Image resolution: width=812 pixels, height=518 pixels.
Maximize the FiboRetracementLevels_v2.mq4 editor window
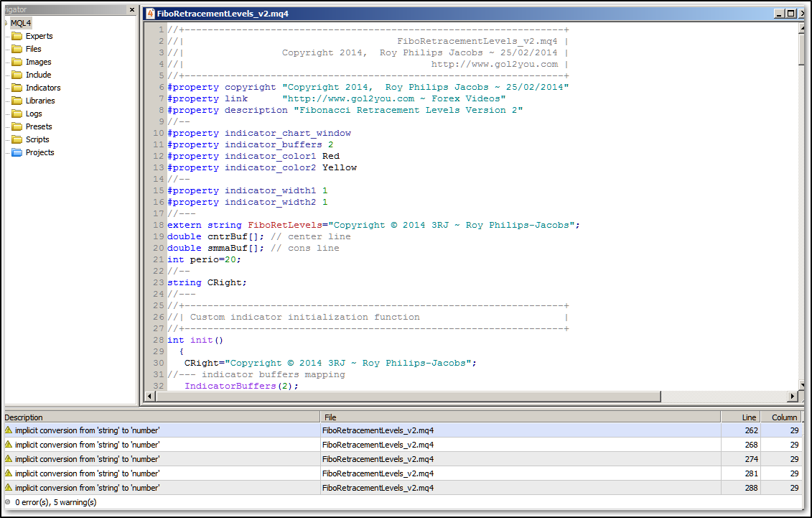790,14
